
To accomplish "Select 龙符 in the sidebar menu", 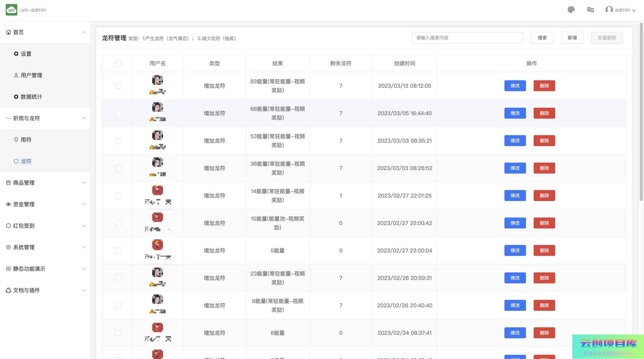I will (x=26, y=161).
